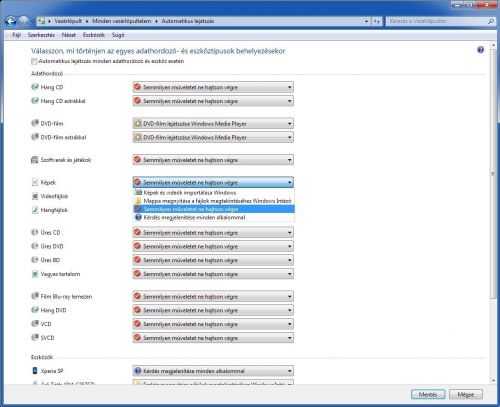Click the Képek picture icon
Screen dimensions: 500x407
click(x=35, y=182)
